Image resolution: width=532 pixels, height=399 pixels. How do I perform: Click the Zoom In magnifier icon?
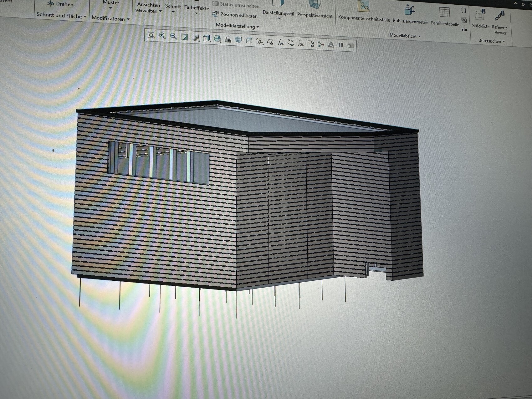pos(162,36)
